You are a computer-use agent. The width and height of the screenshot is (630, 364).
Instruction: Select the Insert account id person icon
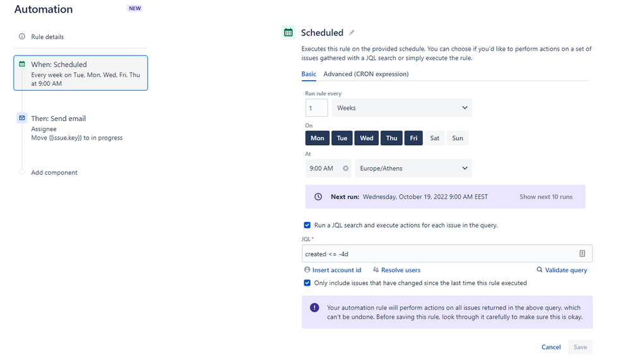coord(307,269)
